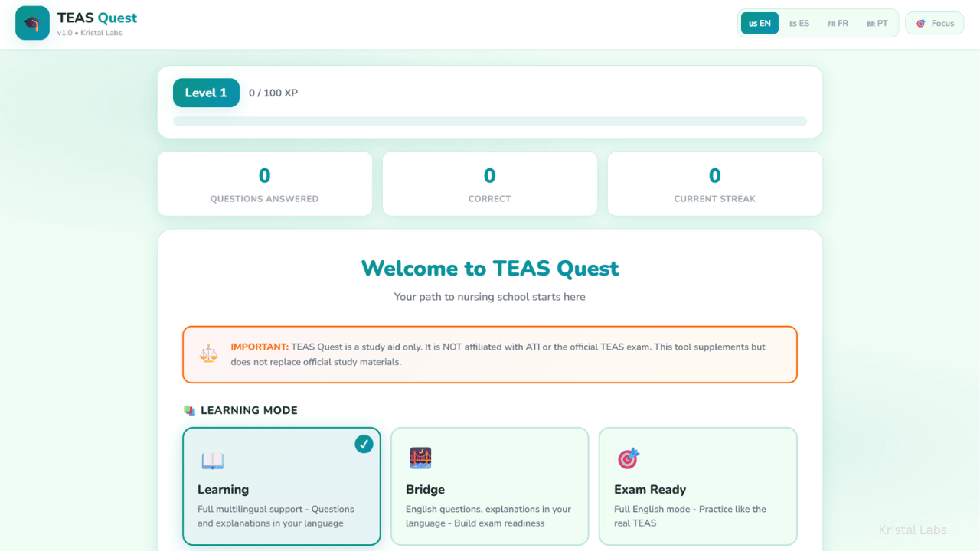Click the target icon in Focus button
The height and width of the screenshot is (551, 980).
[x=921, y=24]
